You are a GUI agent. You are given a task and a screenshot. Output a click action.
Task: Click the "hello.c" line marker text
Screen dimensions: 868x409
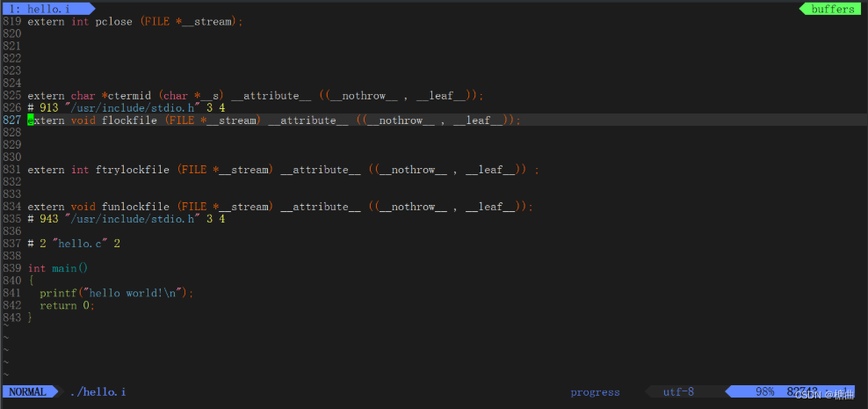[79, 244]
